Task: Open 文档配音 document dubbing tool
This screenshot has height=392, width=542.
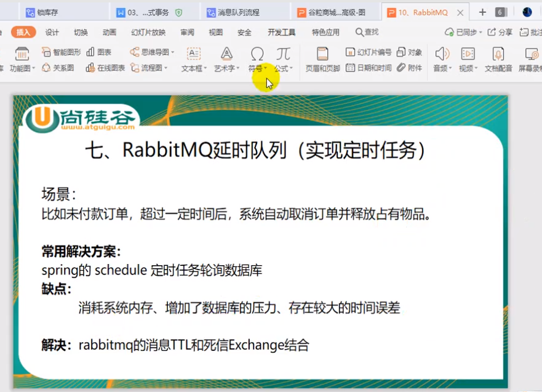Action: pos(498,54)
